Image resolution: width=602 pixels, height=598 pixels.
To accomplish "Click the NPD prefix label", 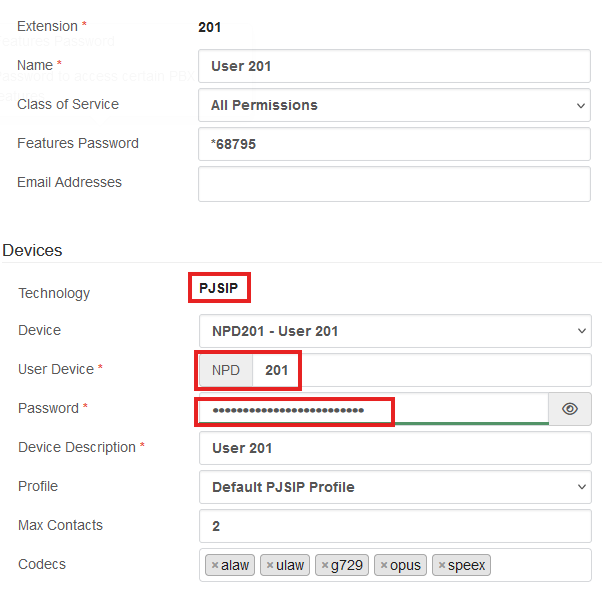I will 226,370.
